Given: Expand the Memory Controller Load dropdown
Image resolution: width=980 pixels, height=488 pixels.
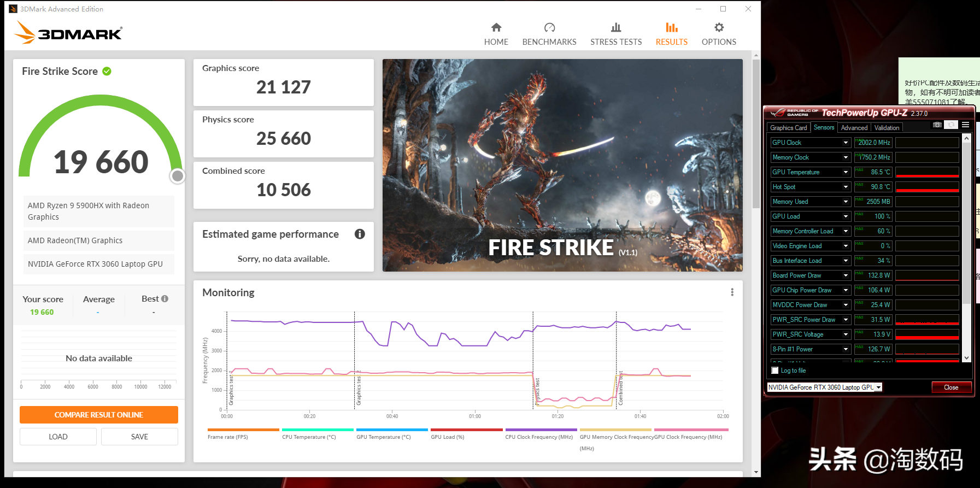Looking at the screenshot, I should point(846,231).
